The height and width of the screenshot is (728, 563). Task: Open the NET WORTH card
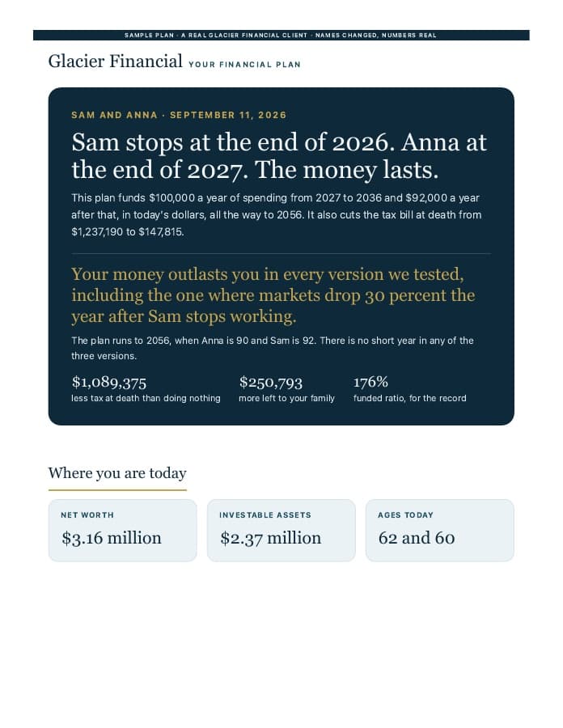(x=122, y=530)
